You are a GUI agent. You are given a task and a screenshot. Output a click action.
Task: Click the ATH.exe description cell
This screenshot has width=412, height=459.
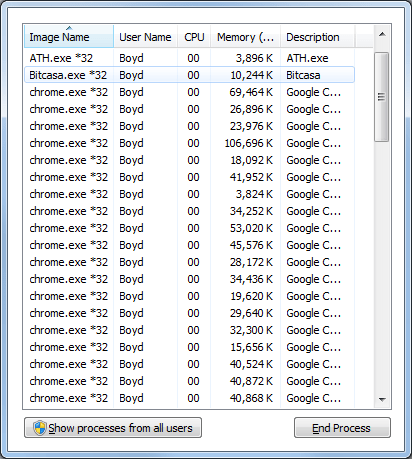307,58
